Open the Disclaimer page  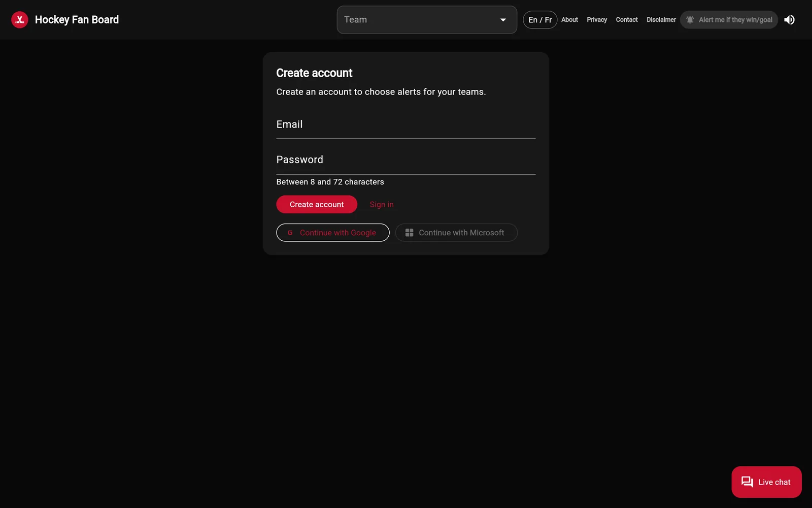pos(661,20)
